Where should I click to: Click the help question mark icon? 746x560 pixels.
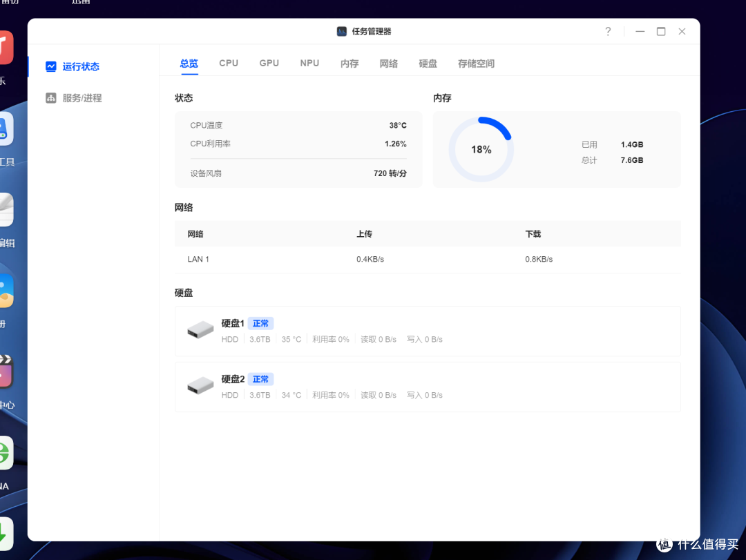[x=608, y=31]
